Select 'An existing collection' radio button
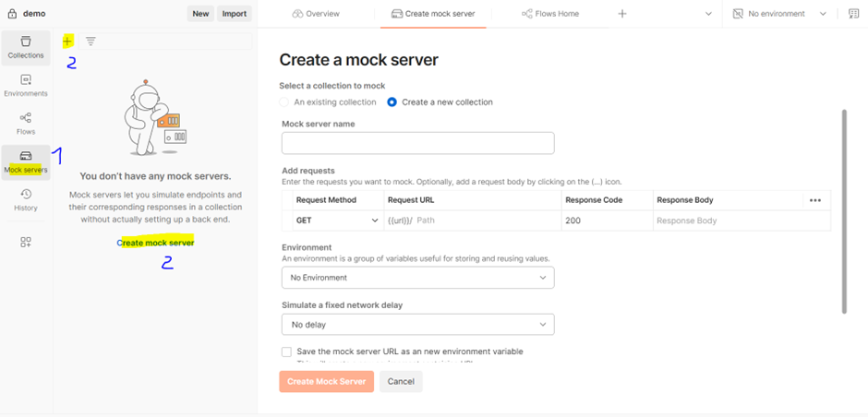Image resolution: width=868 pixels, height=417 pixels. [x=286, y=102]
